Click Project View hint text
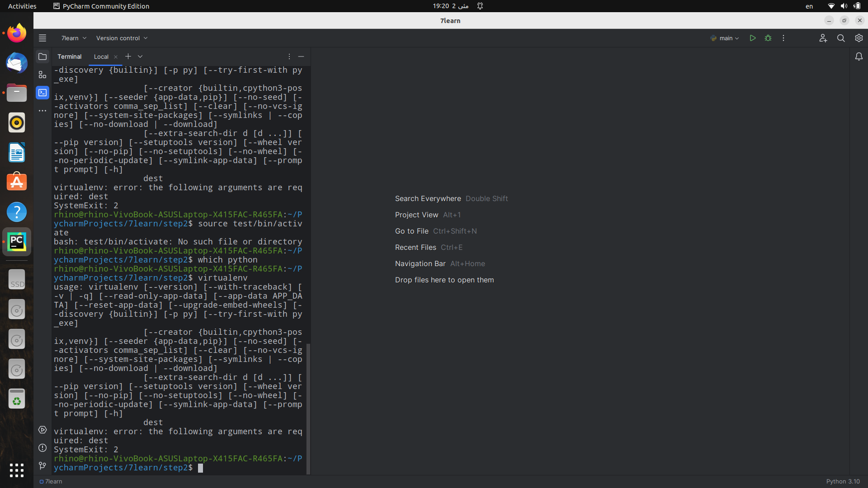Screen dimensions: 868x488 (416, 215)
